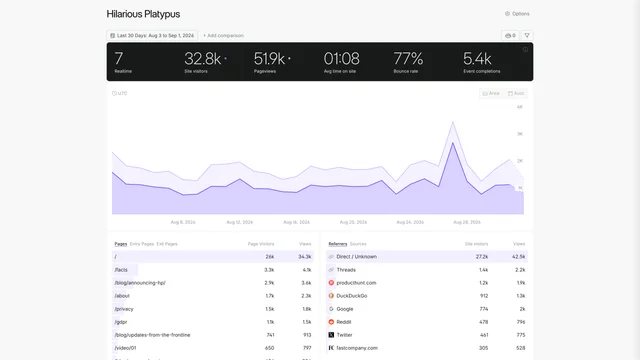Select the Reddit referrer label
This screenshot has width=640, height=360.
pos(344,322)
